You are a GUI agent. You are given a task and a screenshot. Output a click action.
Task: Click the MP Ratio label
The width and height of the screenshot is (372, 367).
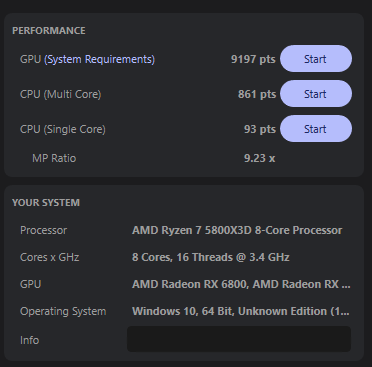pyautogui.click(x=54, y=158)
